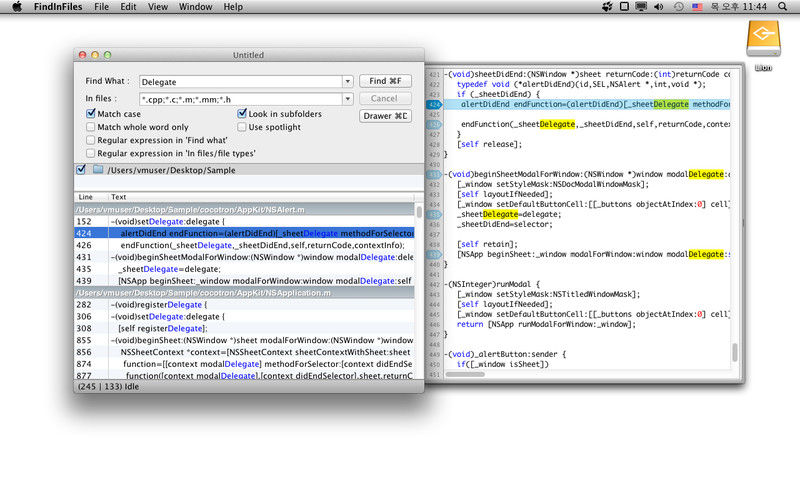Open the FindInFiles application menu
Viewport: 800px width, 500px height.
coord(58,7)
